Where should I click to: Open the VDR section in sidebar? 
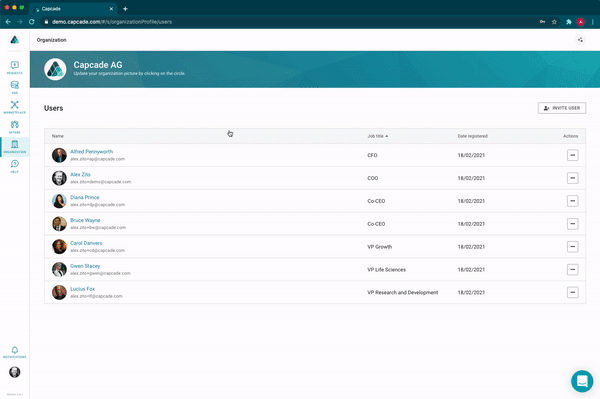pos(15,87)
